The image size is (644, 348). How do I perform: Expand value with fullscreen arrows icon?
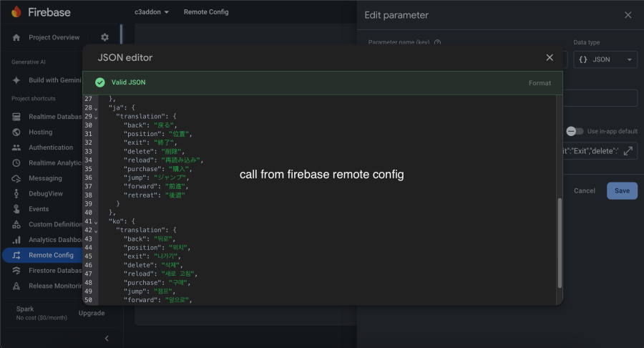click(628, 151)
